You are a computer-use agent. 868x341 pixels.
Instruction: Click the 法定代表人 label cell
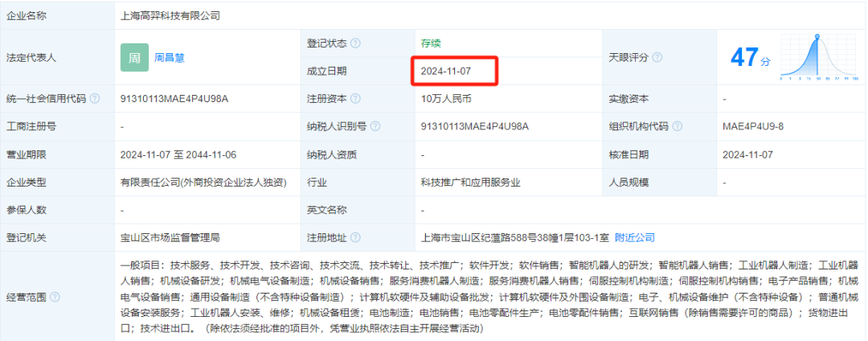[x=57, y=58]
